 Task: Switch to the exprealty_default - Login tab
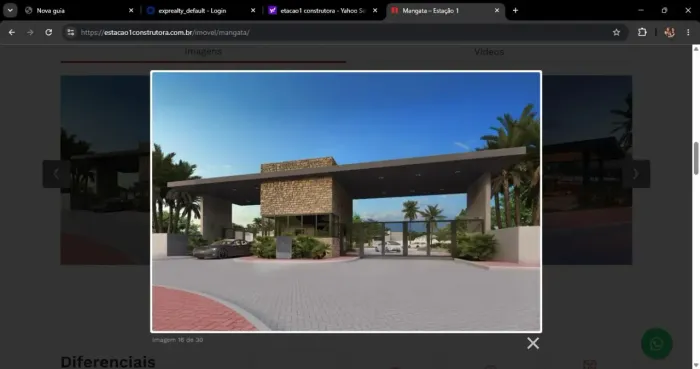point(201,10)
